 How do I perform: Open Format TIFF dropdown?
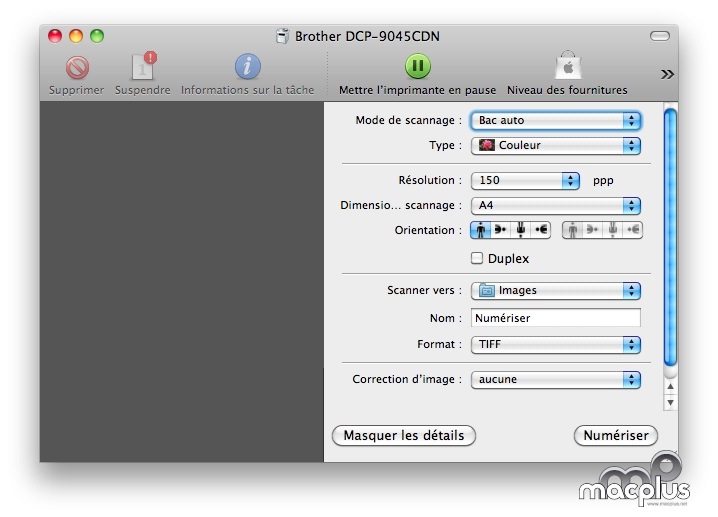(x=555, y=344)
